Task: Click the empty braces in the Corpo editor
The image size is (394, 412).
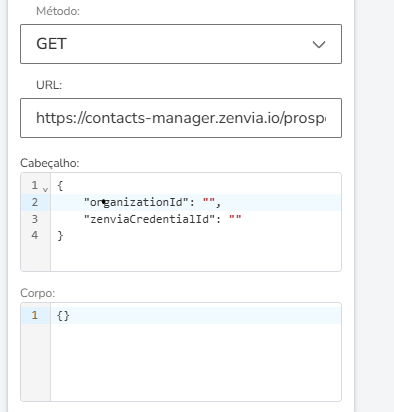Action: [x=63, y=316]
